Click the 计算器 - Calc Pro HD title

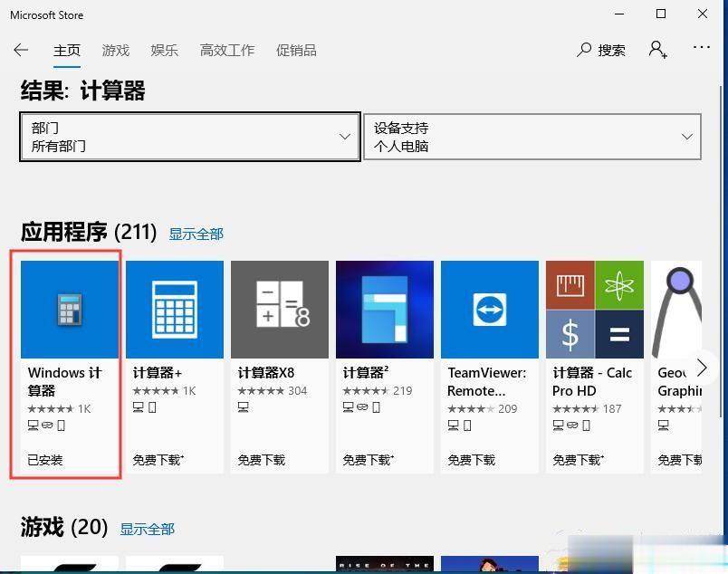coord(592,382)
